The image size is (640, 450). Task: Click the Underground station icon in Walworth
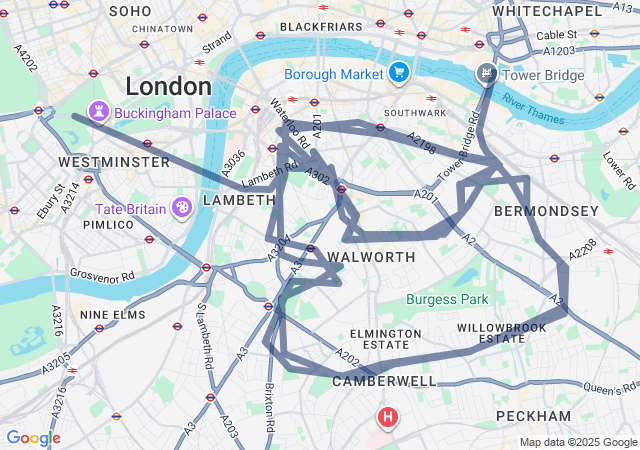click(x=311, y=248)
